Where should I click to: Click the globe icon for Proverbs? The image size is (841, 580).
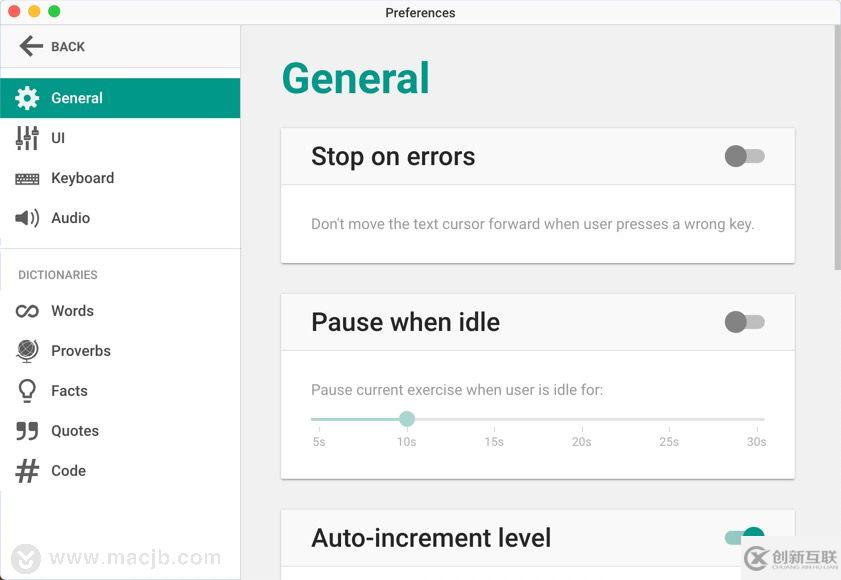pyautogui.click(x=27, y=351)
